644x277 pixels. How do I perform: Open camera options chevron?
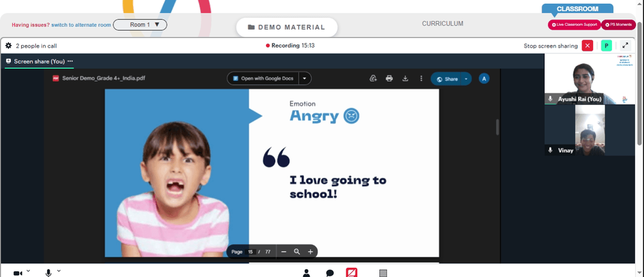pyautogui.click(x=28, y=271)
